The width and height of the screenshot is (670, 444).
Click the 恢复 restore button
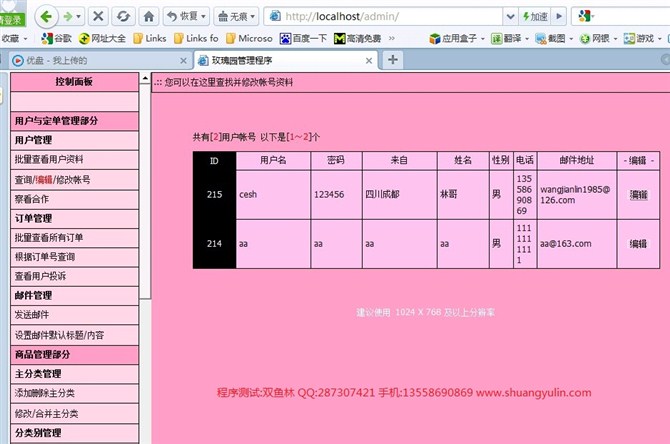coord(186,17)
